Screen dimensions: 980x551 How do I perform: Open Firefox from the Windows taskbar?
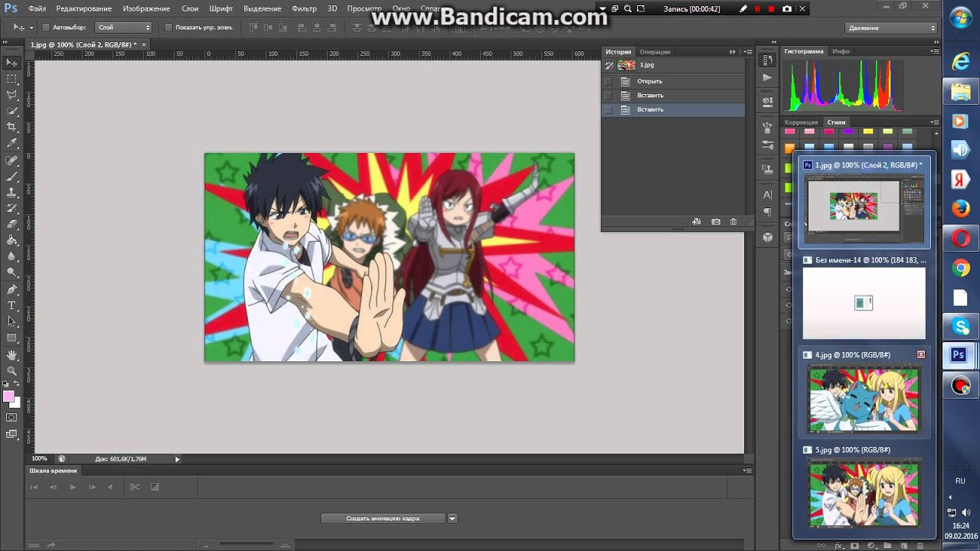[x=961, y=208]
